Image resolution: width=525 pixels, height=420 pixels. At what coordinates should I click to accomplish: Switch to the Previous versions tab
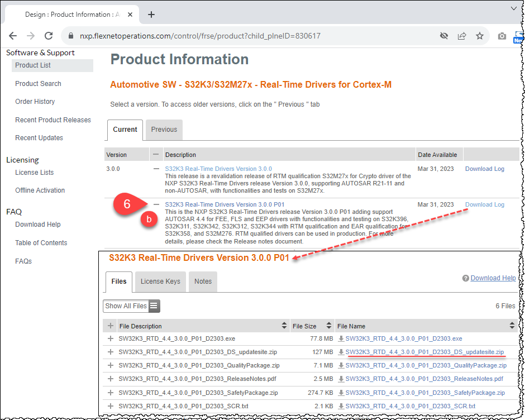click(x=164, y=130)
